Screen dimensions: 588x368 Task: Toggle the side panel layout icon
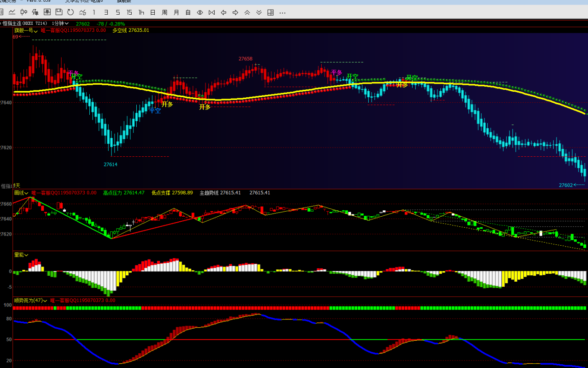(271, 12)
